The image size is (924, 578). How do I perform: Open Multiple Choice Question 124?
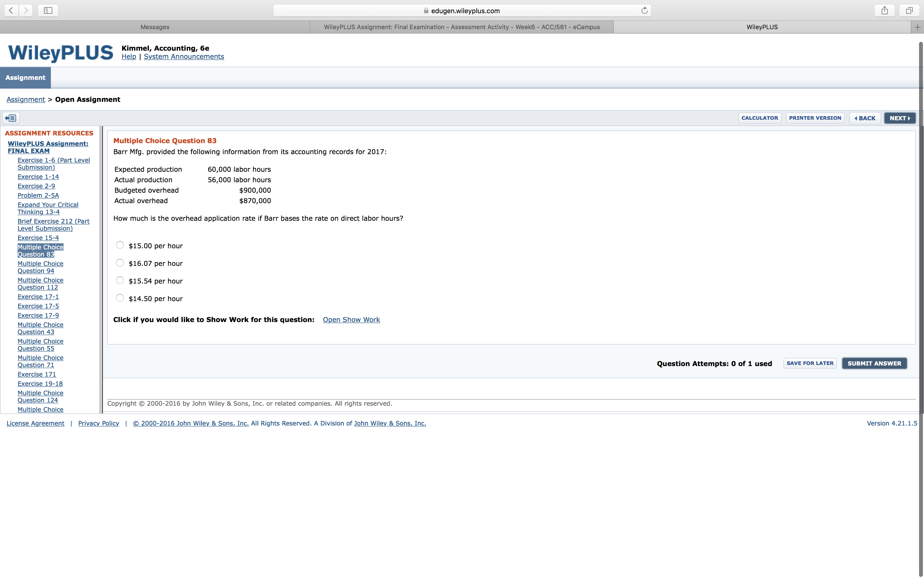coord(40,396)
